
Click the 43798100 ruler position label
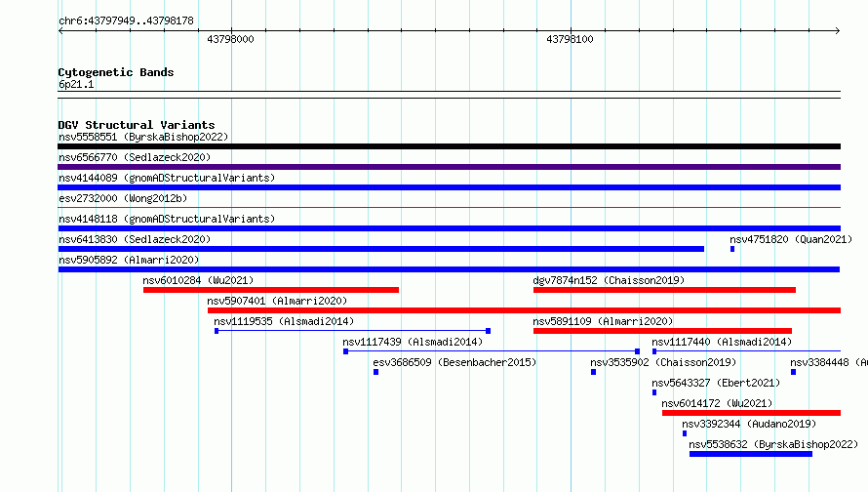pyautogui.click(x=570, y=39)
